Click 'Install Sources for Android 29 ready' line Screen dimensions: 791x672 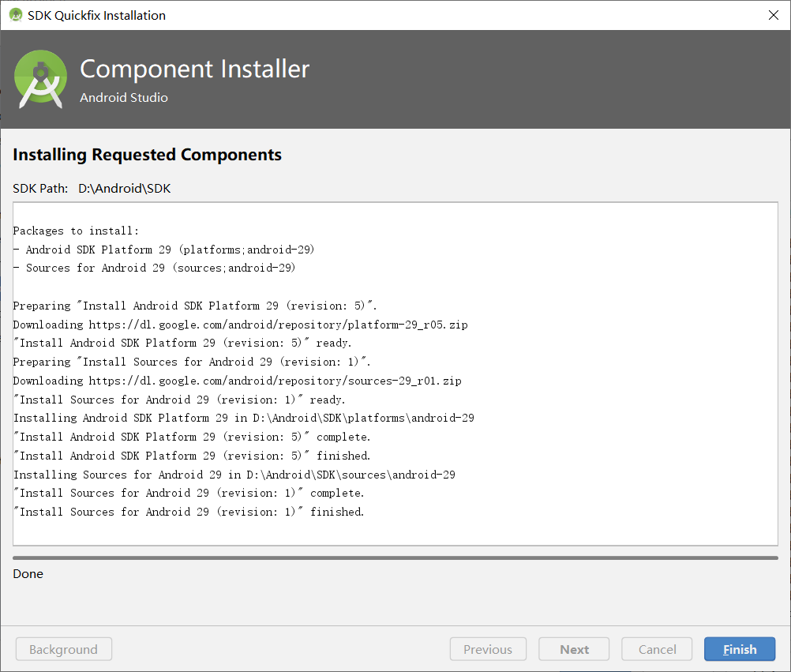tap(179, 400)
